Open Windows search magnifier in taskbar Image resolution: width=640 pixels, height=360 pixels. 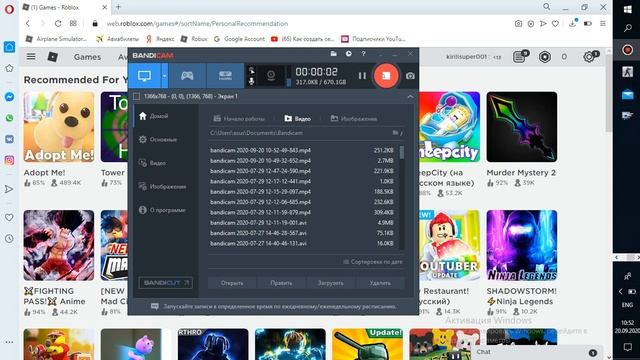click(x=628, y=28)
